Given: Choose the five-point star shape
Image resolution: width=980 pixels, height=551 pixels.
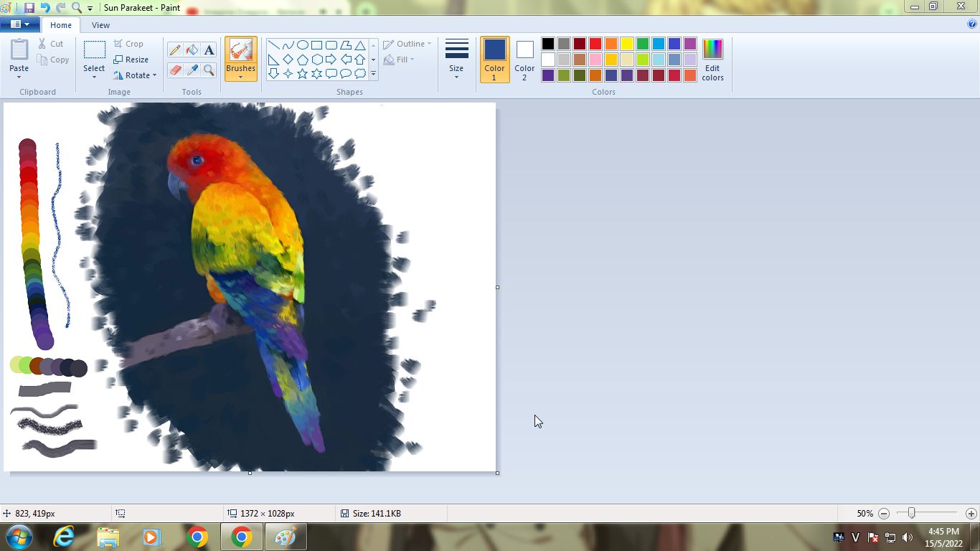Looking at the screenshot, I should tap(302, 74).
